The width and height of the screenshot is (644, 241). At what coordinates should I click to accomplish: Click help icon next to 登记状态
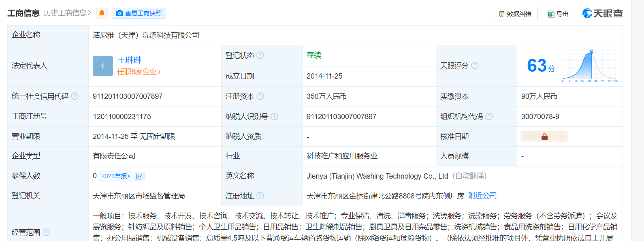260,55
